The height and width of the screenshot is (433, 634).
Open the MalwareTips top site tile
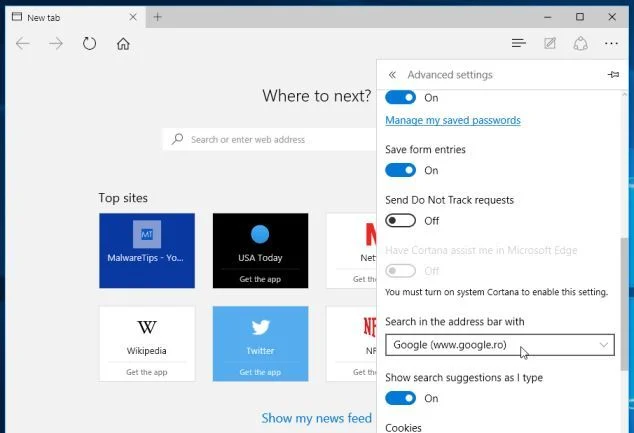(147, 251)
